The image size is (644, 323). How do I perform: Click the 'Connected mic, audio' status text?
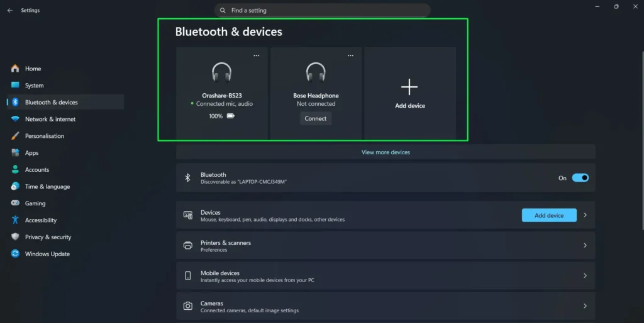pos(225,103)
